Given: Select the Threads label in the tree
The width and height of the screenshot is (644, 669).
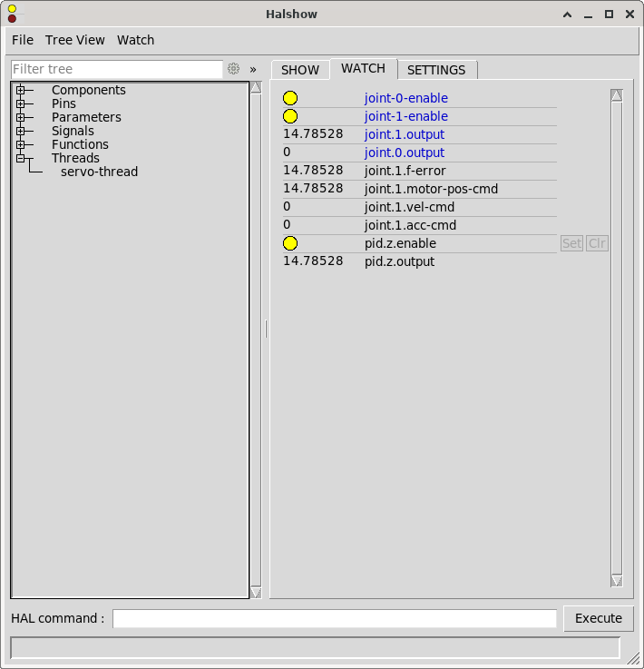Looking at the screenshot, I should [x=75, y=158].
